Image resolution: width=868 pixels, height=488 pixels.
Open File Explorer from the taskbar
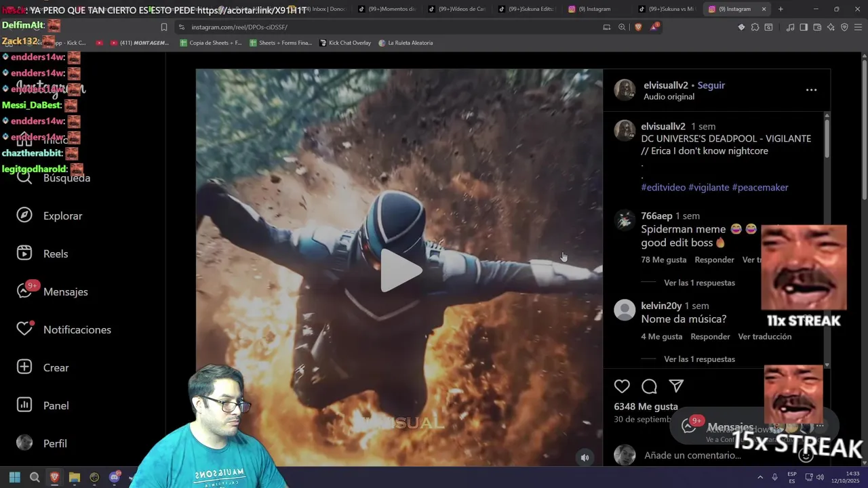click(75, 477)
